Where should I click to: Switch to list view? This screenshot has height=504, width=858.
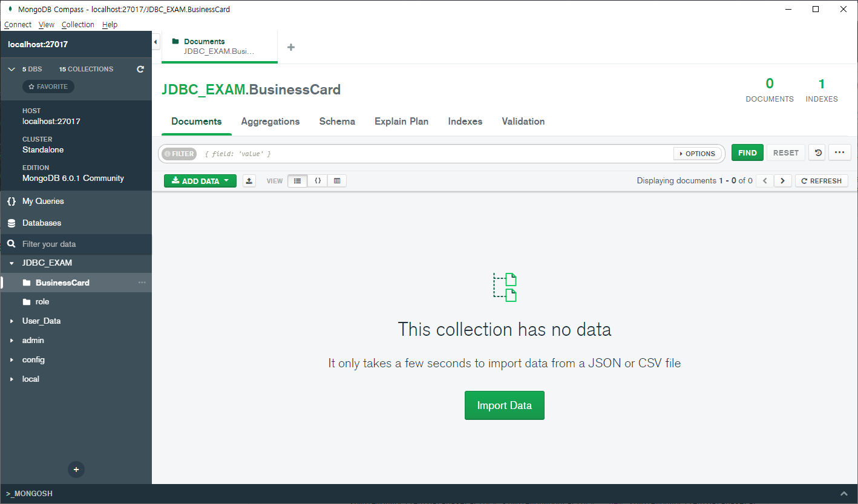click(x=297, y=181)
